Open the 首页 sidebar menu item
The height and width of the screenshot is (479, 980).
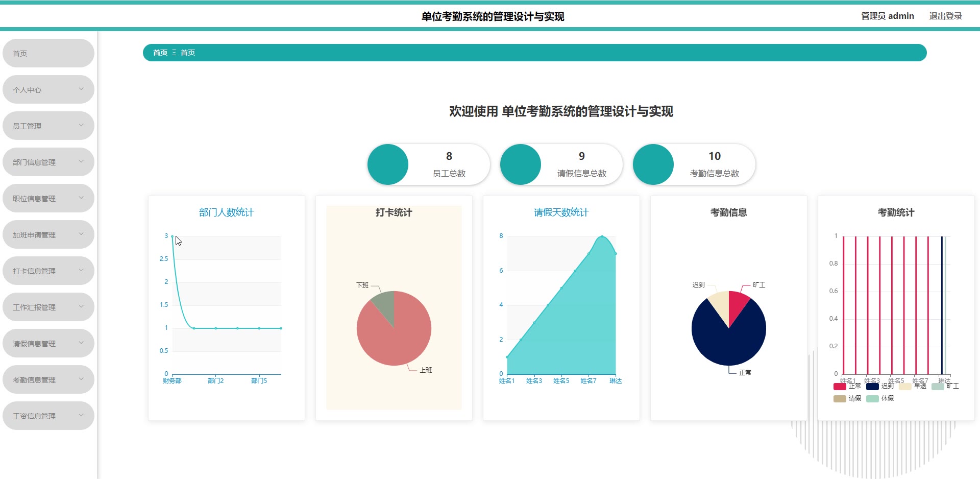pos(48,53)
